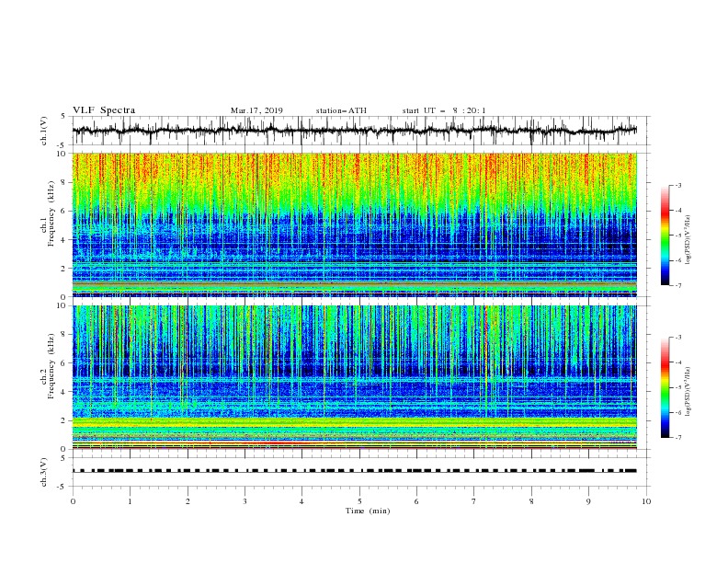Click the log(PSD) unit label beside ch.1 colorbar
Viewport: 728px width, 563px height.
[688, 240]
